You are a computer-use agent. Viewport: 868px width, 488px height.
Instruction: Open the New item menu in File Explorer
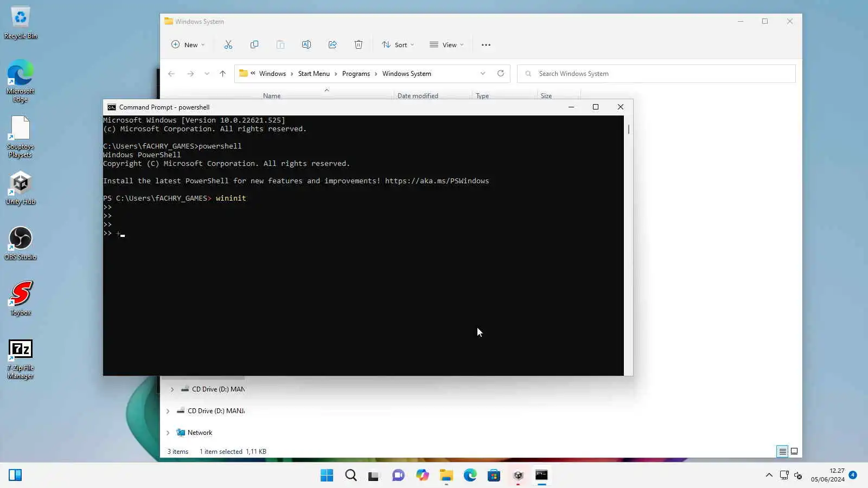(x=188, y=45)
